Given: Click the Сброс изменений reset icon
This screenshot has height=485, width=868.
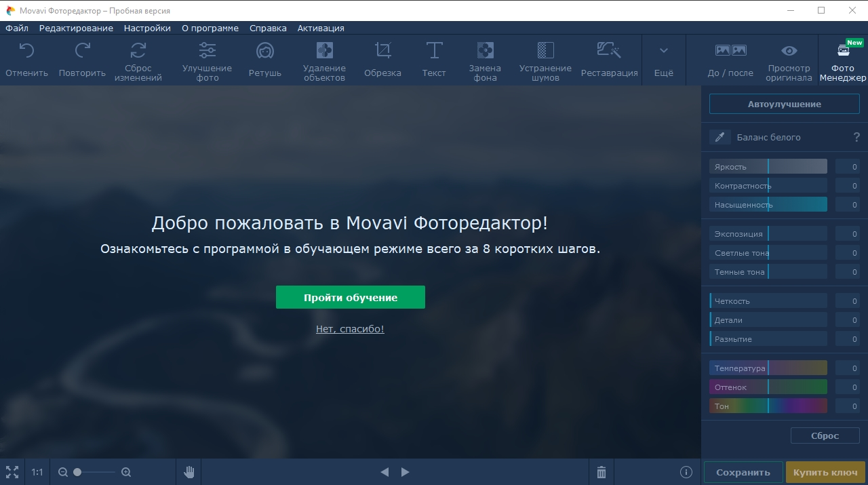Looking at the screenshot, I should point(138,50).
